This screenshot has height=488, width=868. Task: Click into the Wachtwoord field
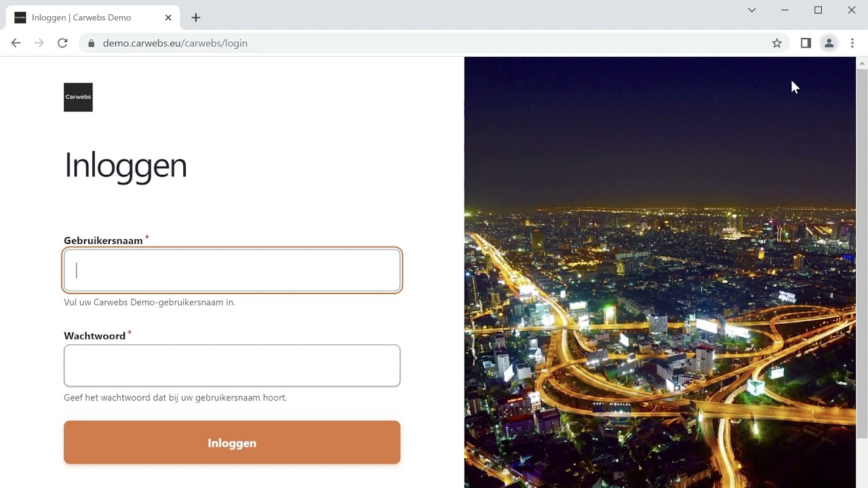coord(232,365)
